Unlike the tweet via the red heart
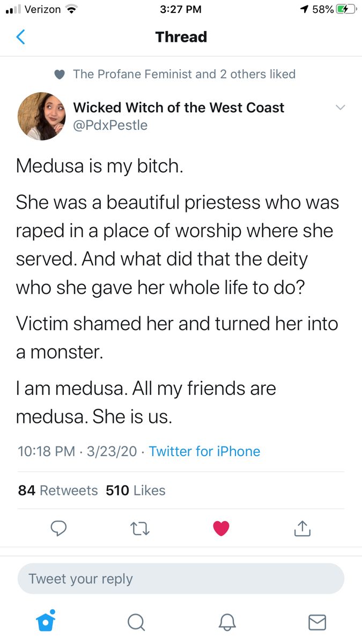 pyautogui.click(x=221, y=529)
